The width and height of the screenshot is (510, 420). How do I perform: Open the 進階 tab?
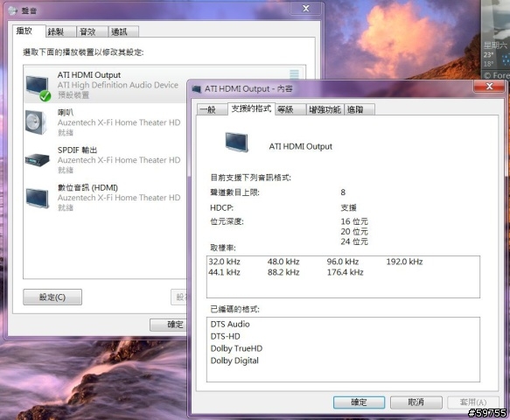(x=360, y=109)
